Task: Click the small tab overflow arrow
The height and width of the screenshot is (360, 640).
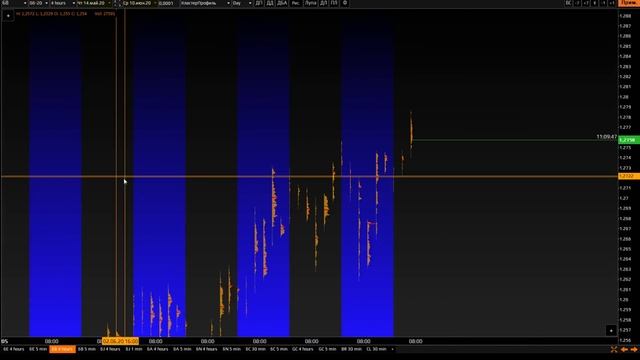Action: coord(393,349)
